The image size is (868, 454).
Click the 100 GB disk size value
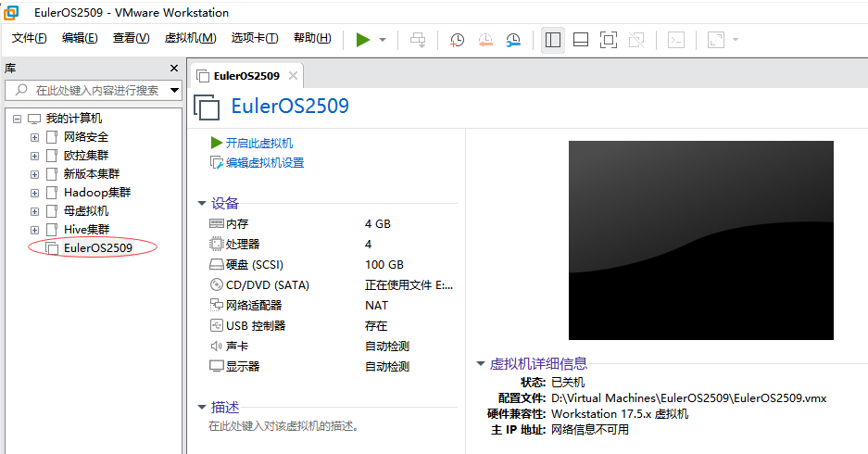[x=384, y=265]
